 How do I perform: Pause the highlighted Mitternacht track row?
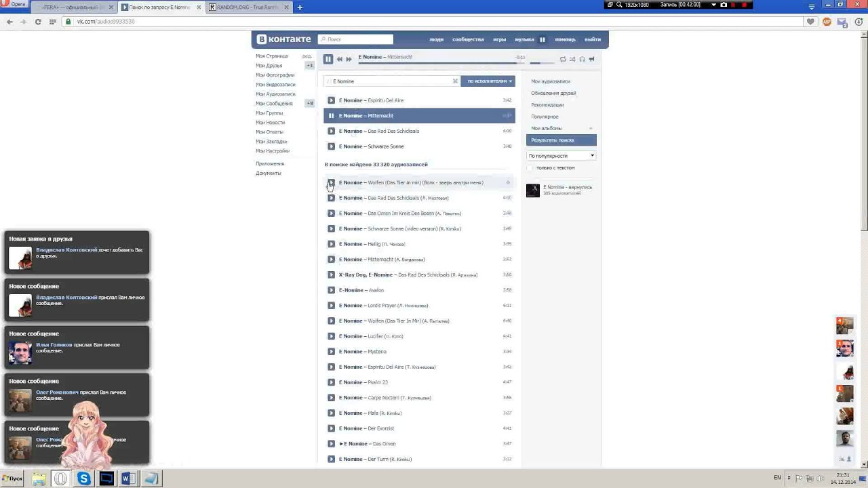click(331, 116)
